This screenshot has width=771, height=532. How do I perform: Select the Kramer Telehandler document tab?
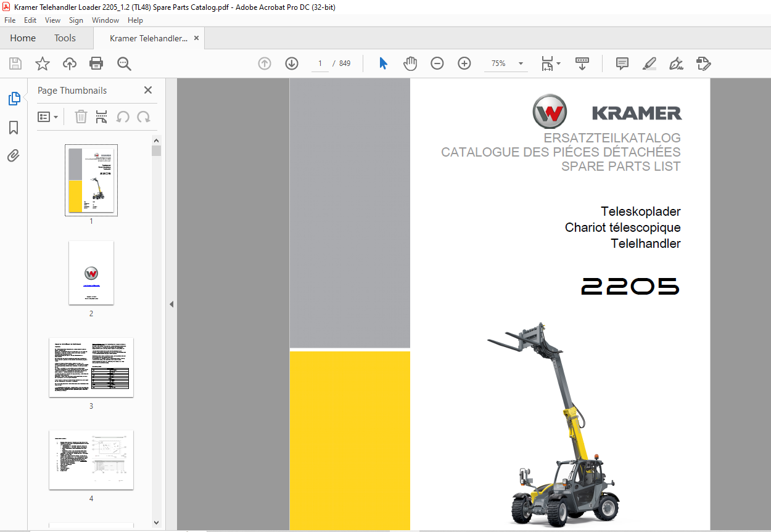[149, 38]
